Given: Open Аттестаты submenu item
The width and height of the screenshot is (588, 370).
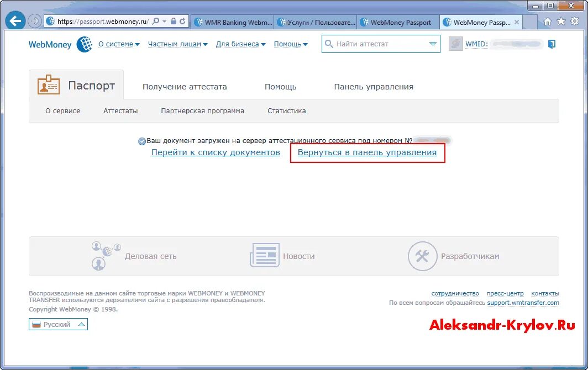Looking at the screenshot, I should (x=120, y=110).
